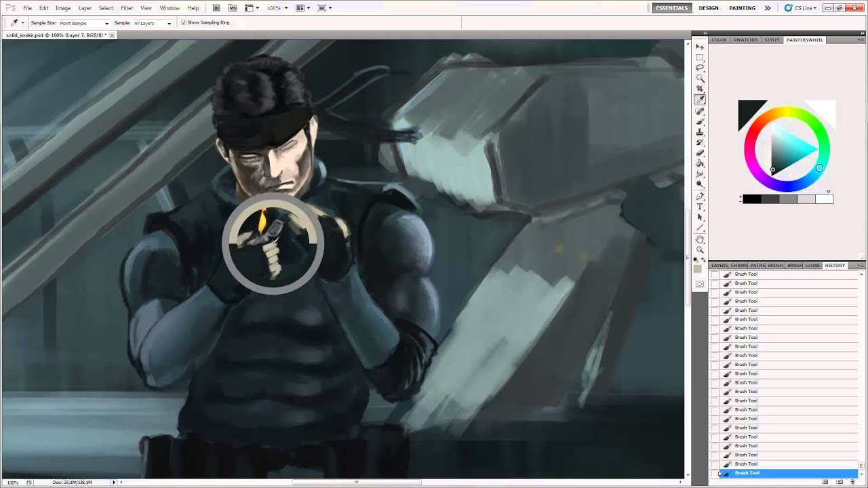
Task: Select the Paint Bucket tool
Action: click(x=700, y=163)
